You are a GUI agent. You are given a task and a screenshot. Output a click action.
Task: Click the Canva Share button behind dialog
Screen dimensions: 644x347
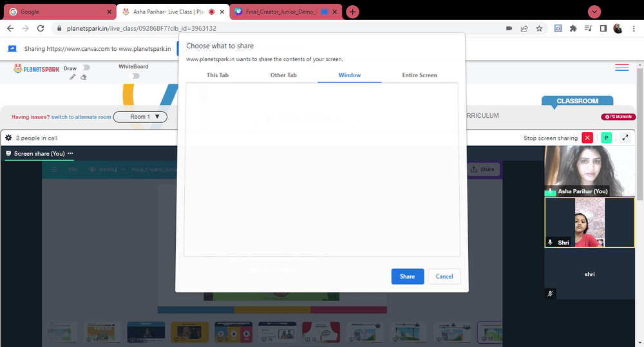pos(482,169)
